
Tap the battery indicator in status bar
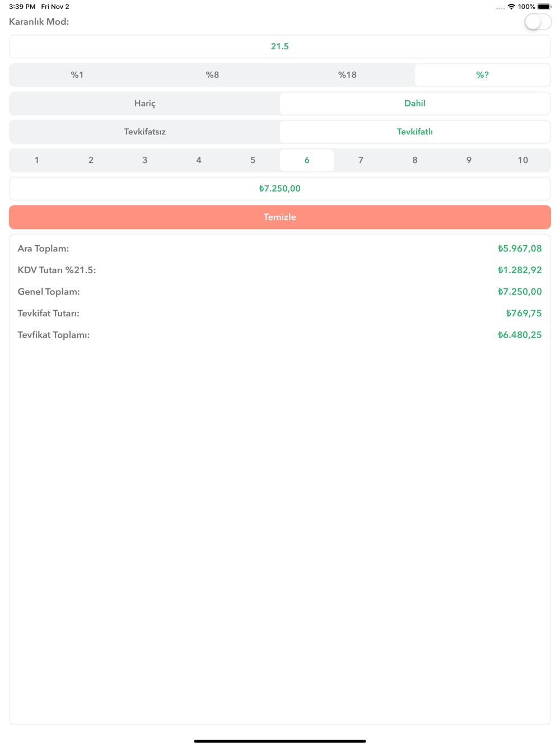[544, 7]
